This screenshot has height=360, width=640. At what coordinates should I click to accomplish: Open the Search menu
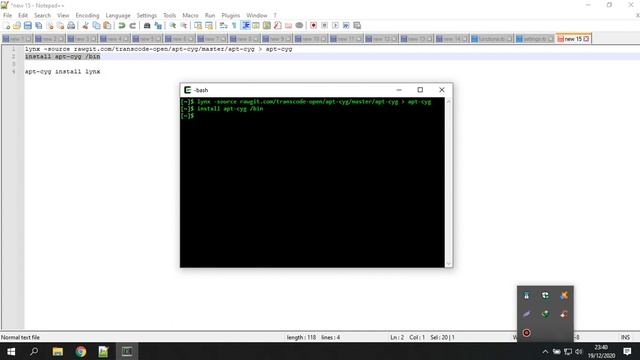click(42, 16)
